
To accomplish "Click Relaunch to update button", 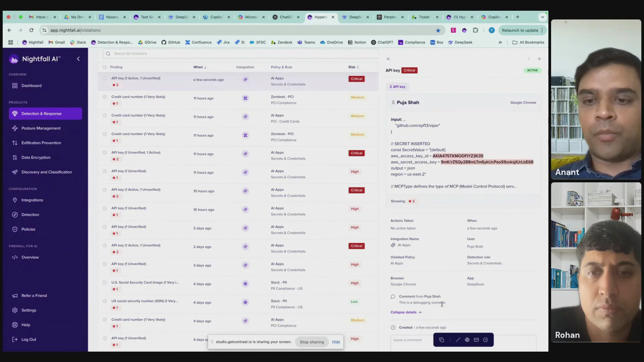I will click(522, 31).
